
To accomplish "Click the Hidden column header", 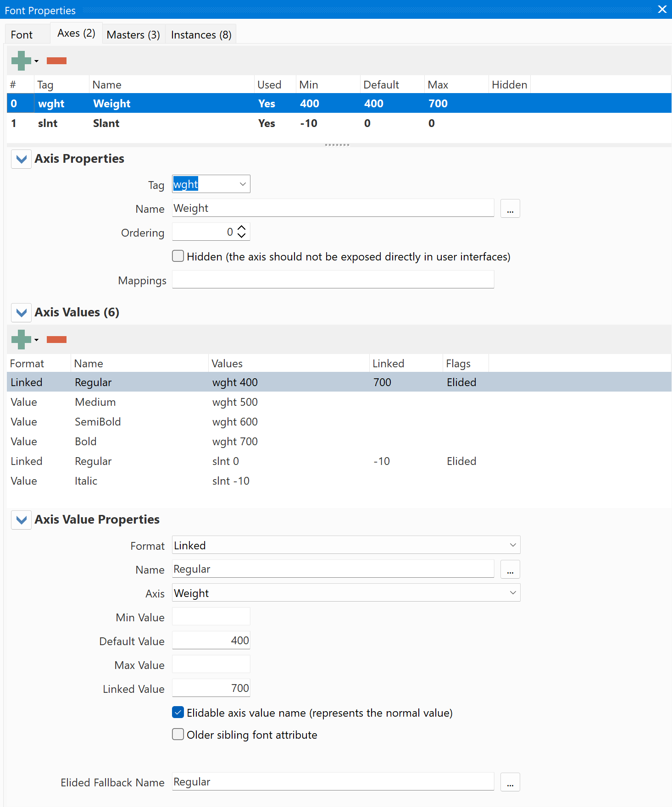I will pyautogui.click(x=509, y=84).
